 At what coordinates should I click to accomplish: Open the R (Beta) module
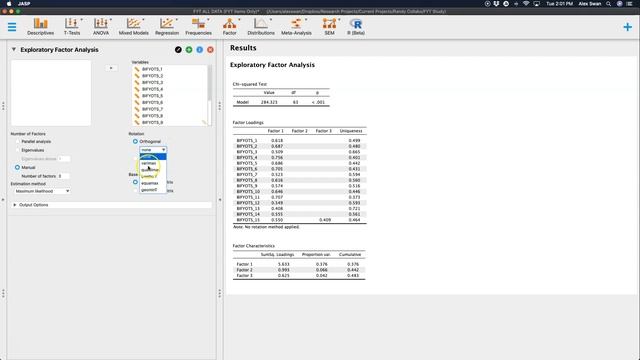[x=356, y=27]
